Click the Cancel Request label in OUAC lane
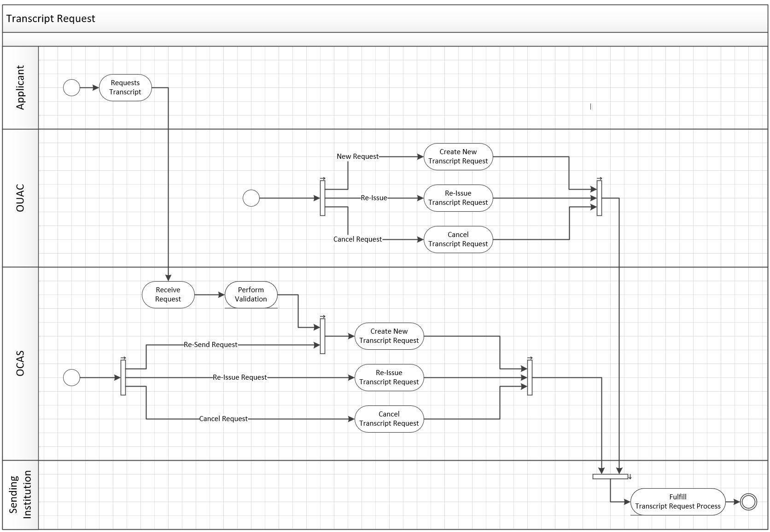The width and height of the screenshot is (770, 532). click(x=357, y=239)
